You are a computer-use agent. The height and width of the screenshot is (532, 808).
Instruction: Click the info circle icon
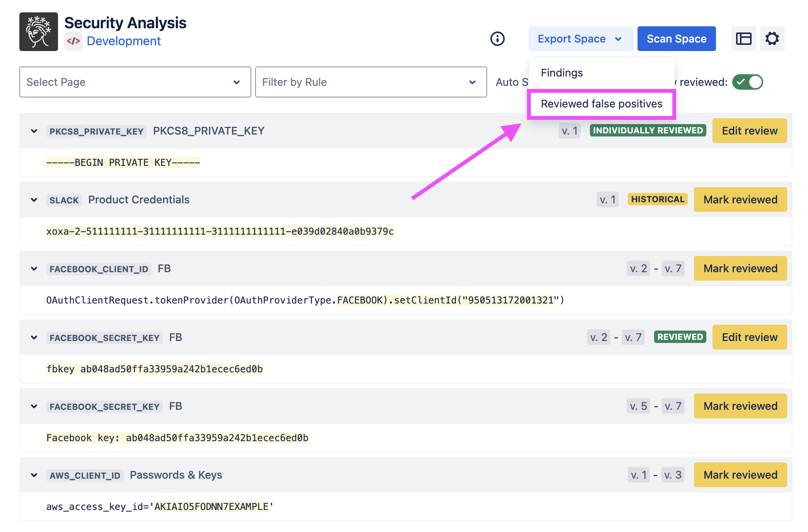[497, 39]
